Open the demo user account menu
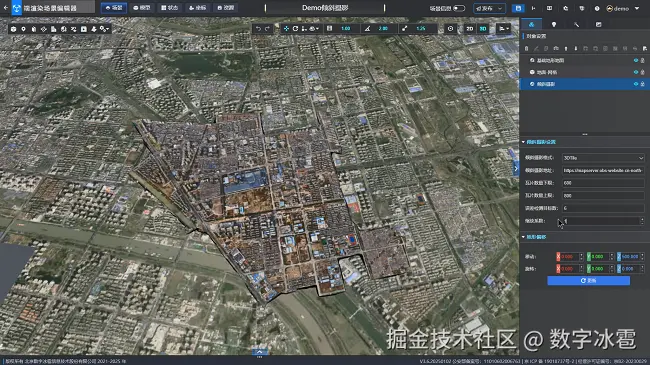 pos(623,8)
